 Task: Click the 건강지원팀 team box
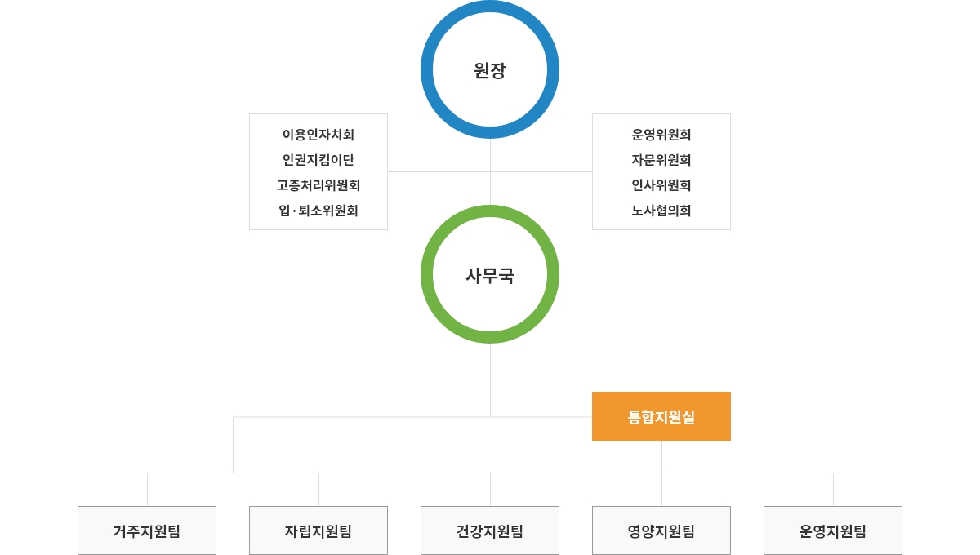click(x=490, y=531)
